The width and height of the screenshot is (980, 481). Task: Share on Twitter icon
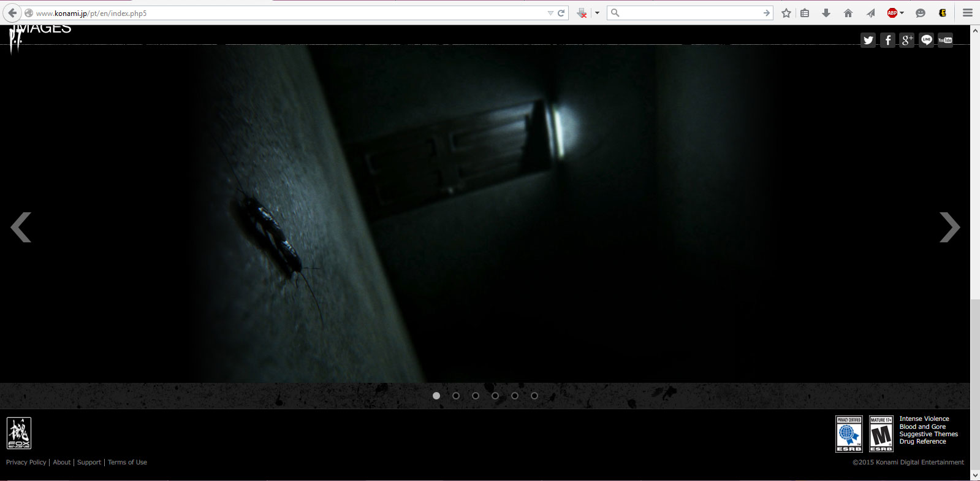(868, 40)
